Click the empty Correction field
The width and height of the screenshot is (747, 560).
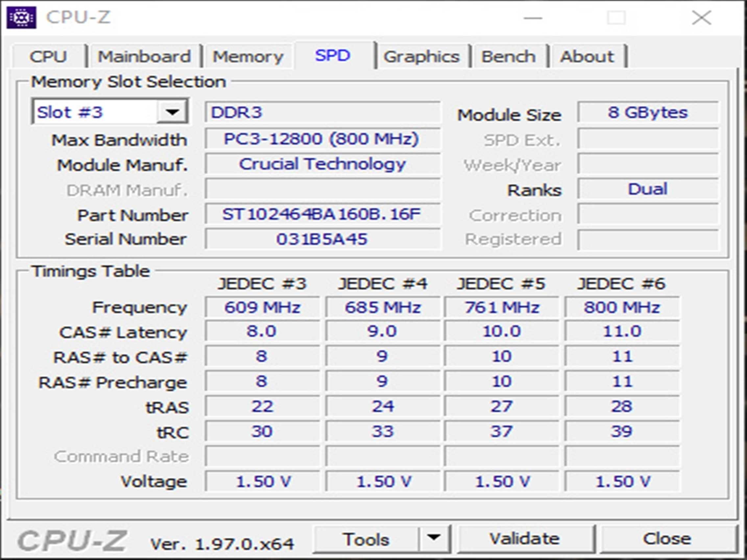point(648,214)
